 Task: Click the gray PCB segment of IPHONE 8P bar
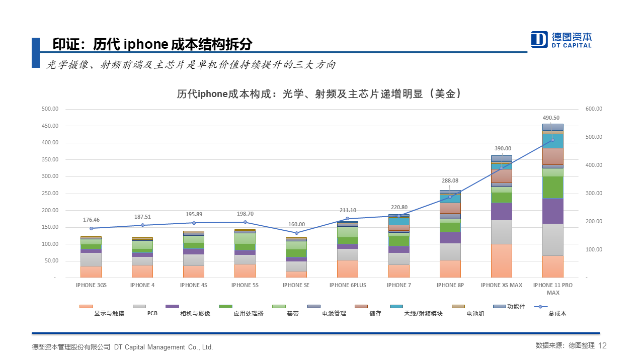450,251
